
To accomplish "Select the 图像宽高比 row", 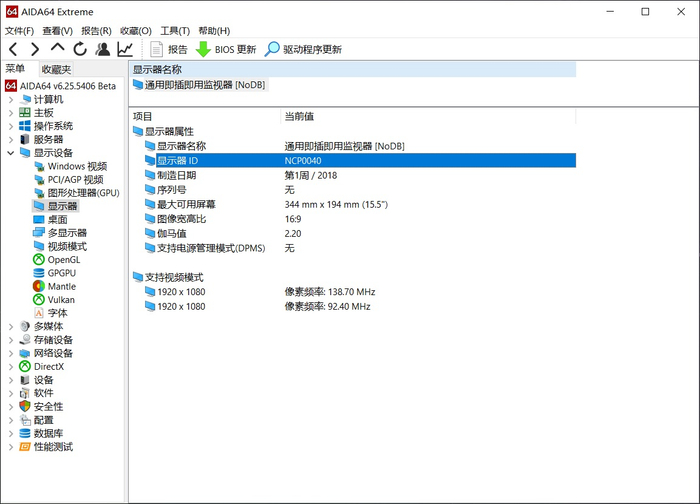I will (360, 219).
